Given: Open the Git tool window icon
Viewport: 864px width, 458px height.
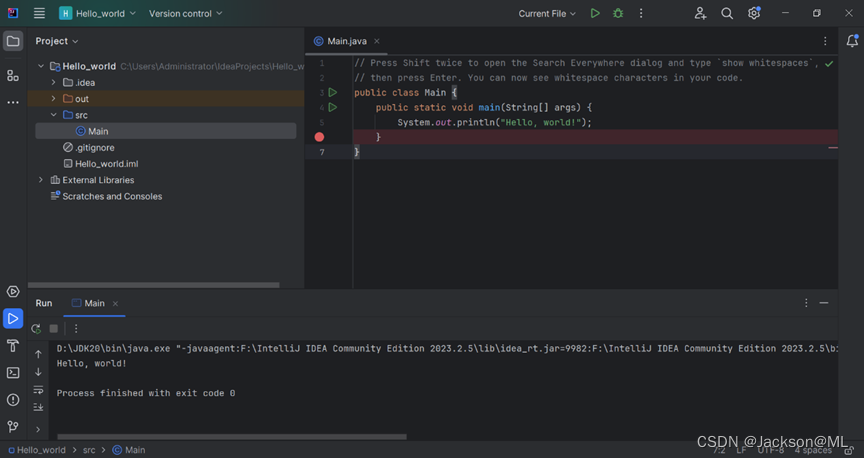Looking at the screenshot, I should click(13, 427).
